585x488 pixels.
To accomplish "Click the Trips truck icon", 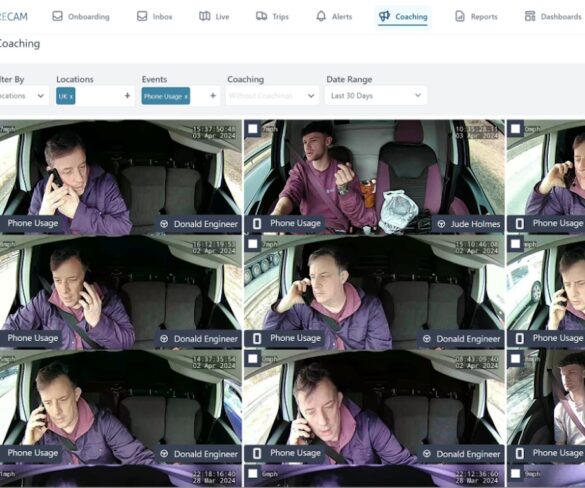I will click(261, 16).
